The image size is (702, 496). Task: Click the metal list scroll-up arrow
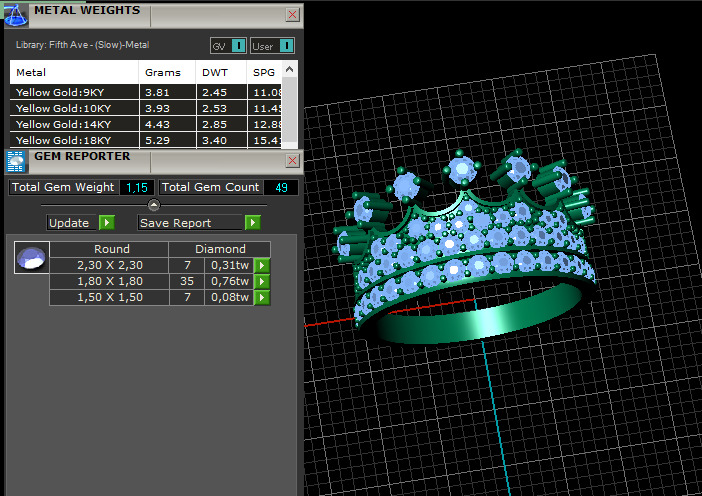(289, 69)
